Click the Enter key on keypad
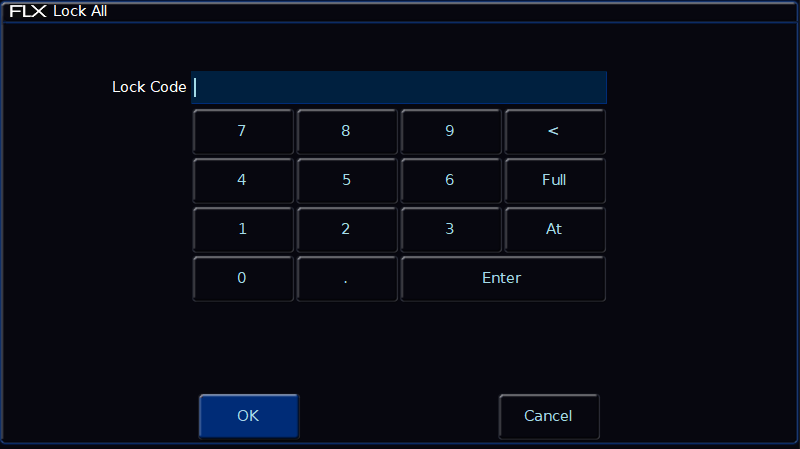Image resolution: width=800 pixels, height=449 pixels. (503, 278)
